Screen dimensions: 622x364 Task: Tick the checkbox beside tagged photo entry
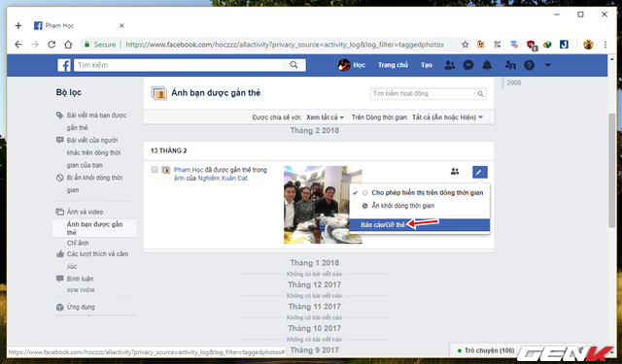coord(155,170)
